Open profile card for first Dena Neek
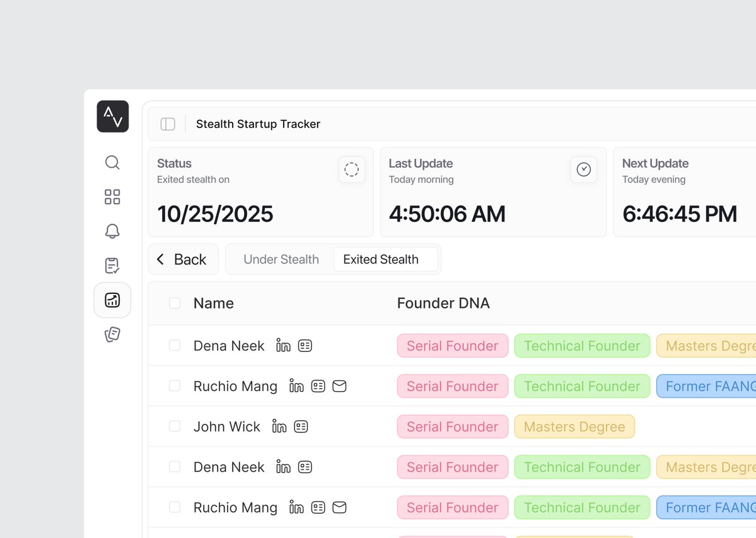Image resolution: width=756 pixels, height=538 pixels. pos(305,346)
